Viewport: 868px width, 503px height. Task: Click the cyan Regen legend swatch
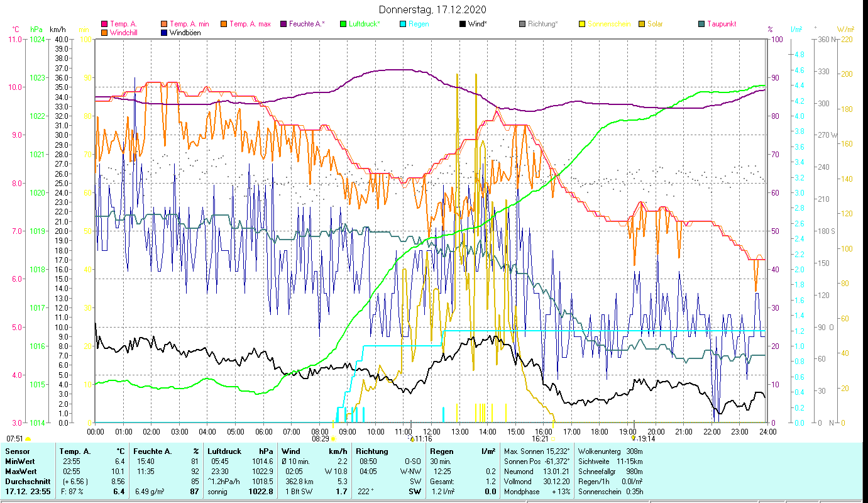coord(403,25)
